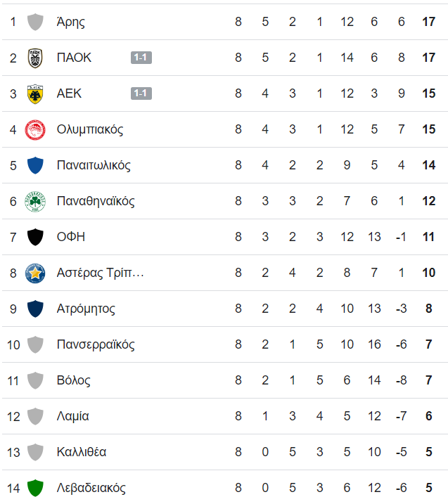Click the Λεβαδειακός green shield icon
The width and height of the screenshot is (448, 504).
tap(35, 488)
